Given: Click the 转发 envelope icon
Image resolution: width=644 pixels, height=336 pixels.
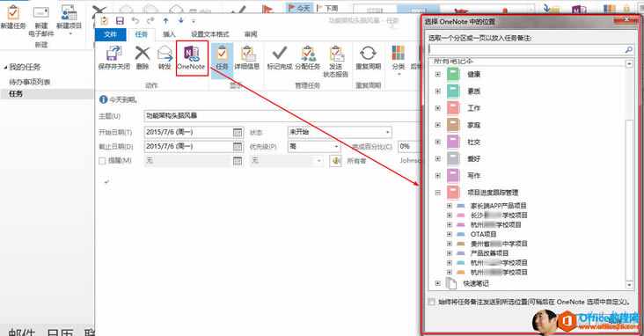Looking at the screenshot, I should 165,54.
